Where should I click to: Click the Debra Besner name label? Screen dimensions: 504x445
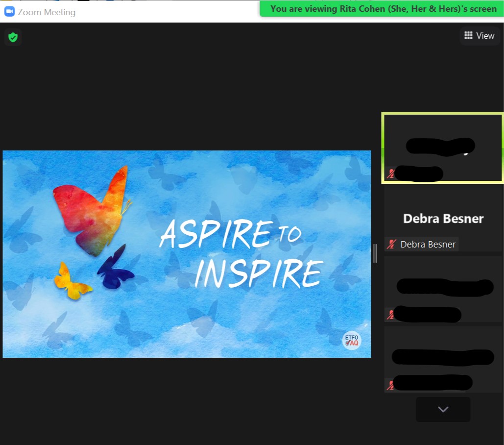[x=428, y=245]
